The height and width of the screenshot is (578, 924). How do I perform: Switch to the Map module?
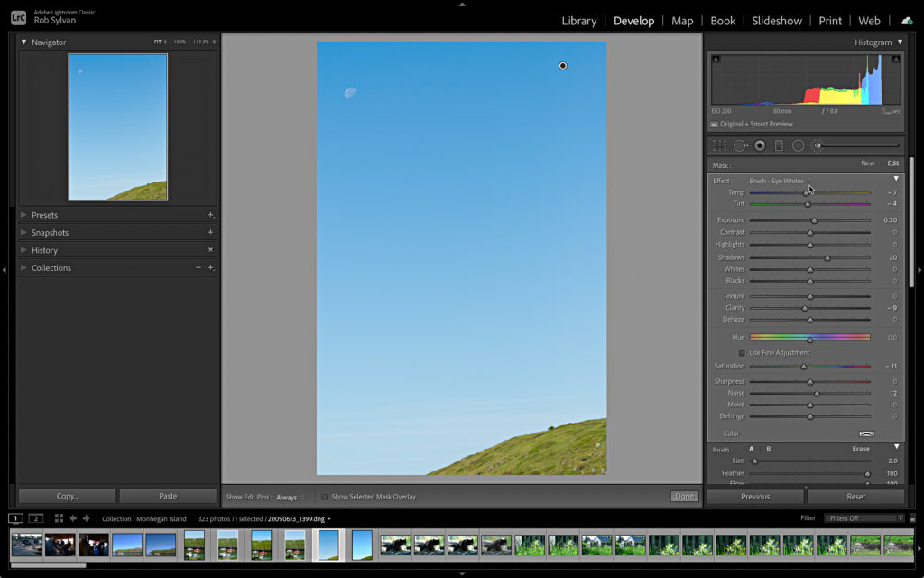coord(682,21)
